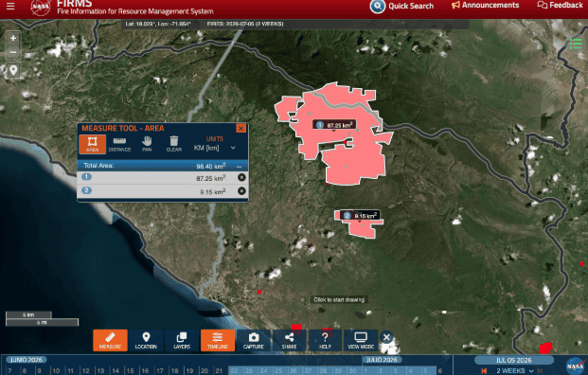Click Quick Search button

[x=402, y=6]
